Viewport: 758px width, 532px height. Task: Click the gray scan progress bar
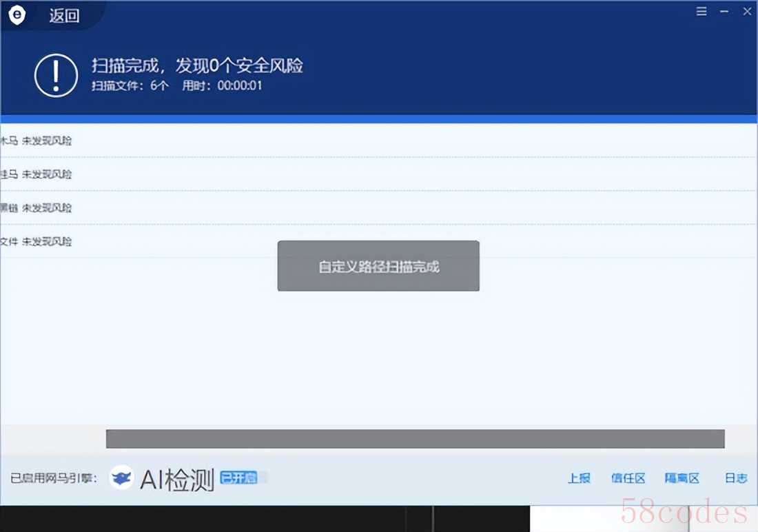(416, 439)
